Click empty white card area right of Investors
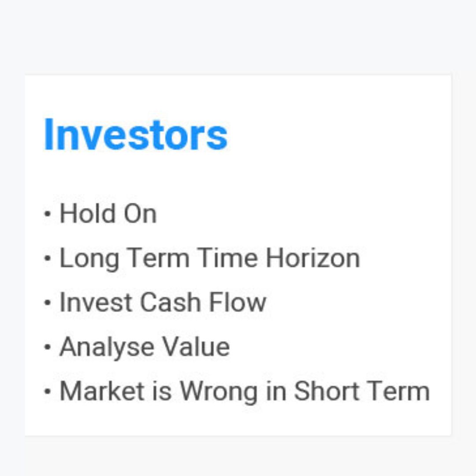Screen dimensions: 476x476 point(337,134)
